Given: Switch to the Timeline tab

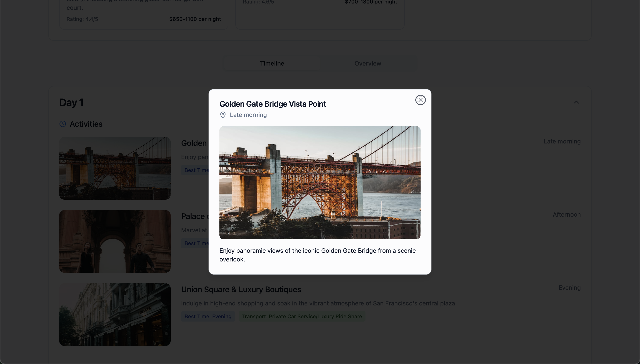Looking at the screenshot, I should [272, 64].
